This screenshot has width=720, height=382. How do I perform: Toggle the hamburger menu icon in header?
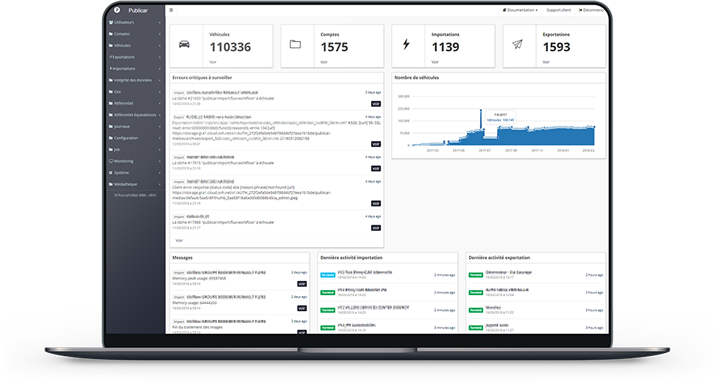point(171,10)
